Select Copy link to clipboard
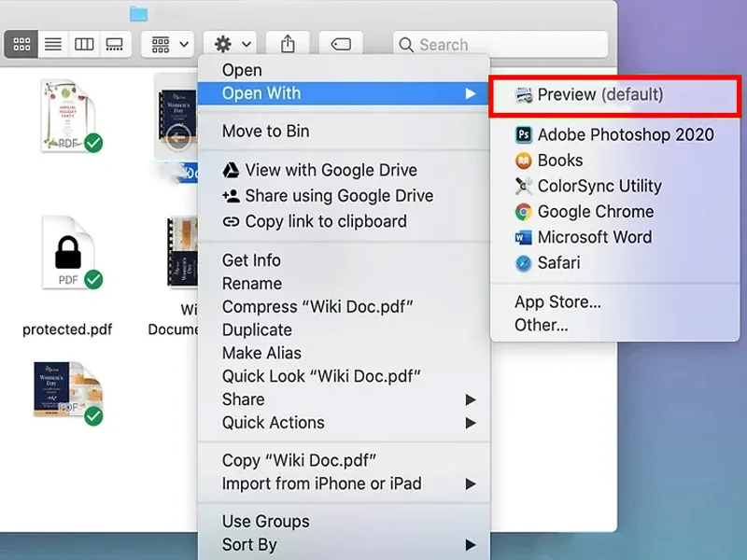Image resolution: width=747 pixels, height=560 pixels. tap(344, 221)
